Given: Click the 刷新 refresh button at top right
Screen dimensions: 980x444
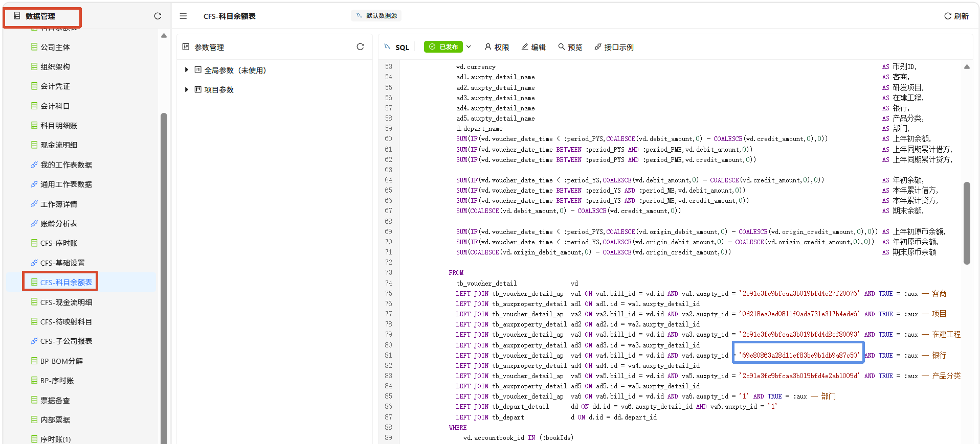Looking at the screenshot, I should click(x=956, y=16).
